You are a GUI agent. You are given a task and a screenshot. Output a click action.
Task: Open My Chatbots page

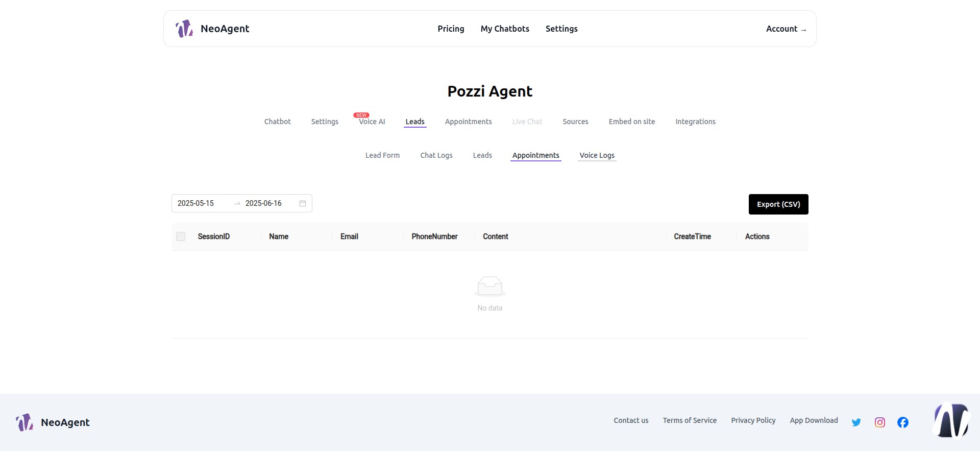click(x=505, y=29)
